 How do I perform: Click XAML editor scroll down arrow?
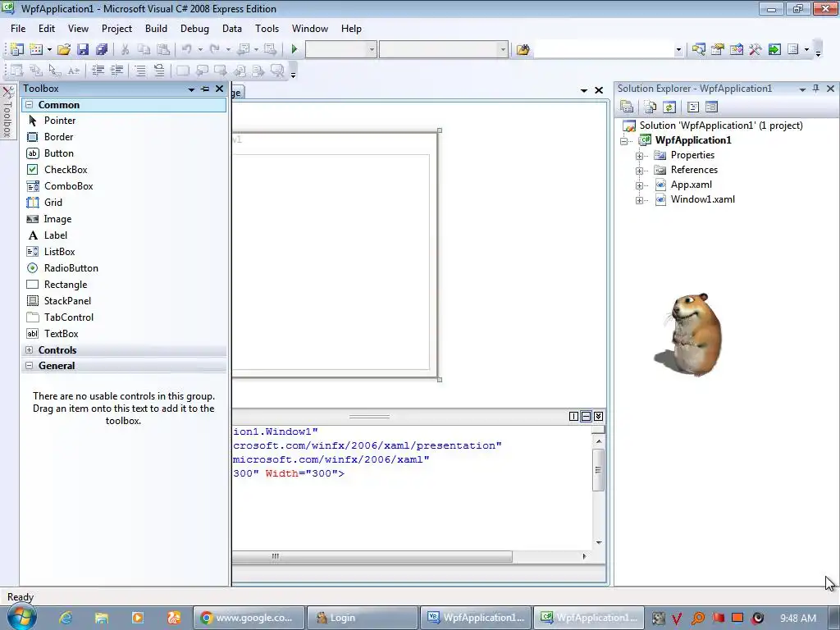[598, 543]
